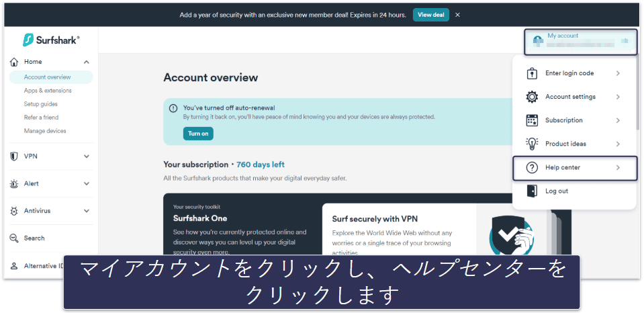Collapse the Home section chevron

pos(86,62)
